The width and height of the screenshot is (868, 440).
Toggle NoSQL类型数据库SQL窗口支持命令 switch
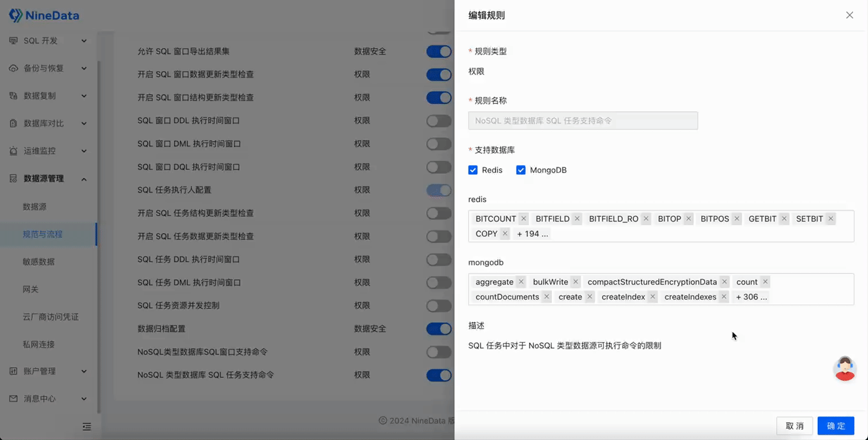click(x=439, y=352)
